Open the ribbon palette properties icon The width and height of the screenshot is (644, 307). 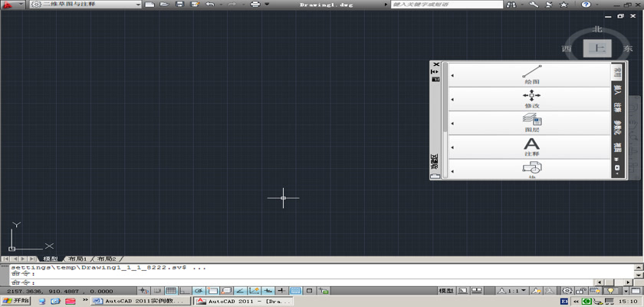coord(435,79)
